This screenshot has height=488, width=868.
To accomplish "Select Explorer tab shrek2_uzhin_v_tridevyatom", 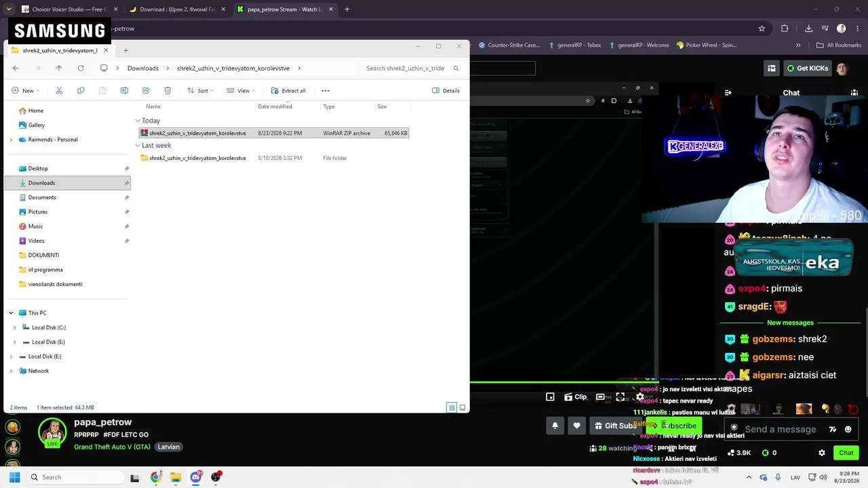I will pos(60,50).
